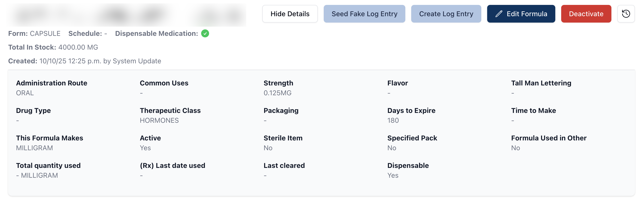Click the Strength value 0.125MG
The height and width of the screenshot is (203, 644).
277,93
